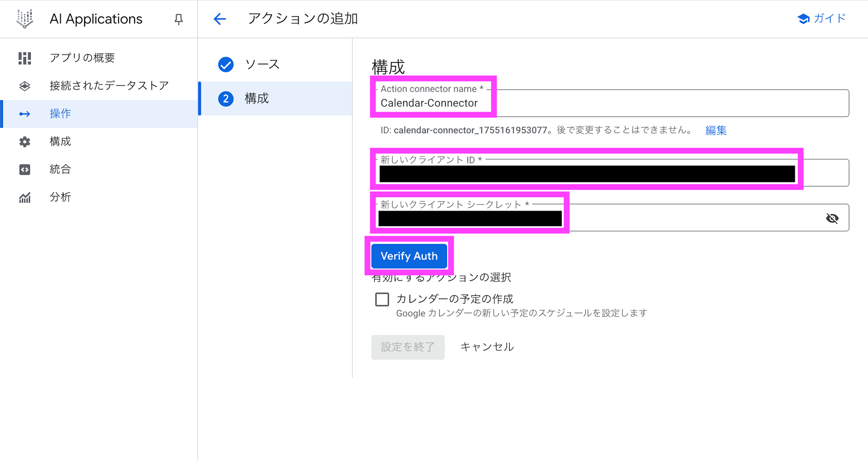Click the カレンダーの予定の作成 label
This screenshot has height=461, width=868.
pyautogui.click(x=454, y=299)
